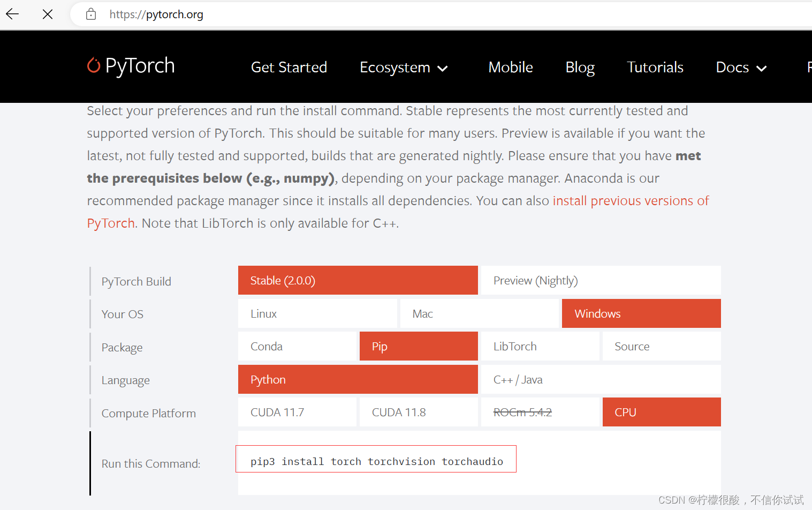The height and width of the screenshot is (510, 812).
Task: Choose Linux as your OS
Action: [318, 313]
